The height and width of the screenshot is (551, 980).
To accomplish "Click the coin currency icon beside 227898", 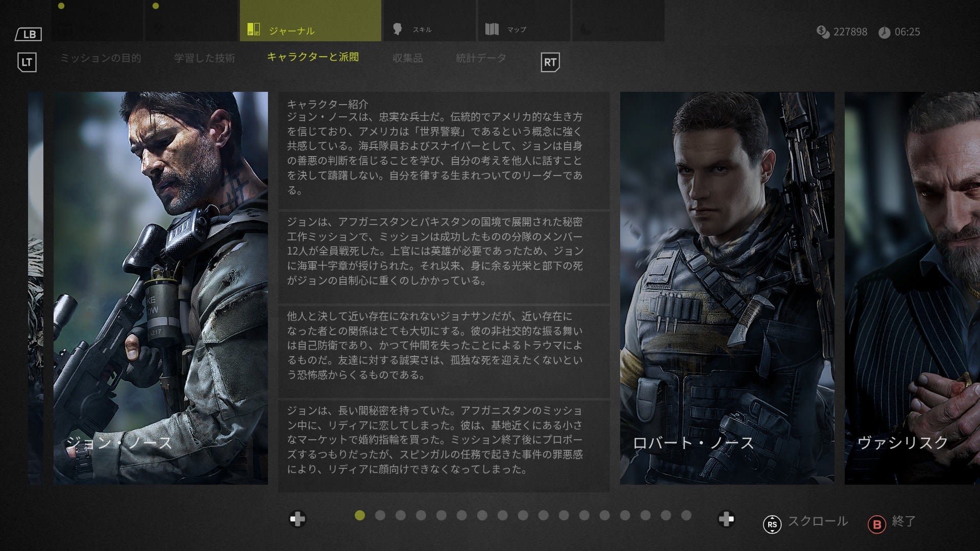I will pos(823,32).
